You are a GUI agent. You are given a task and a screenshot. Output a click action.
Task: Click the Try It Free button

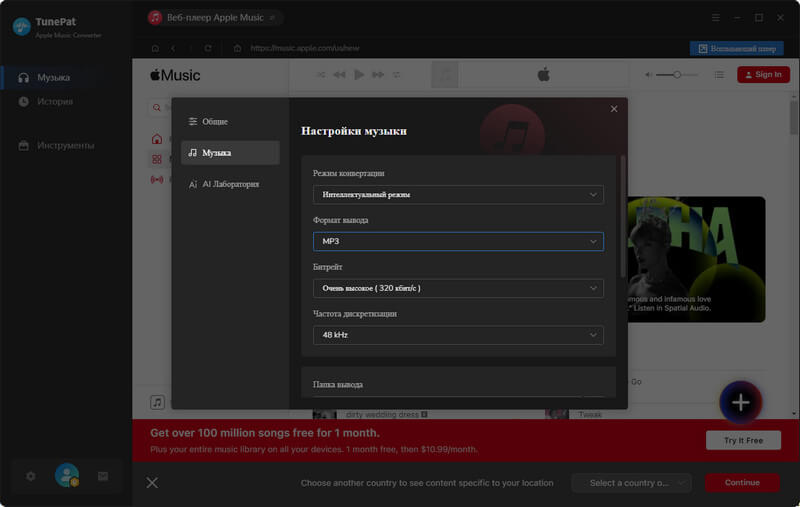coord(743,440)
